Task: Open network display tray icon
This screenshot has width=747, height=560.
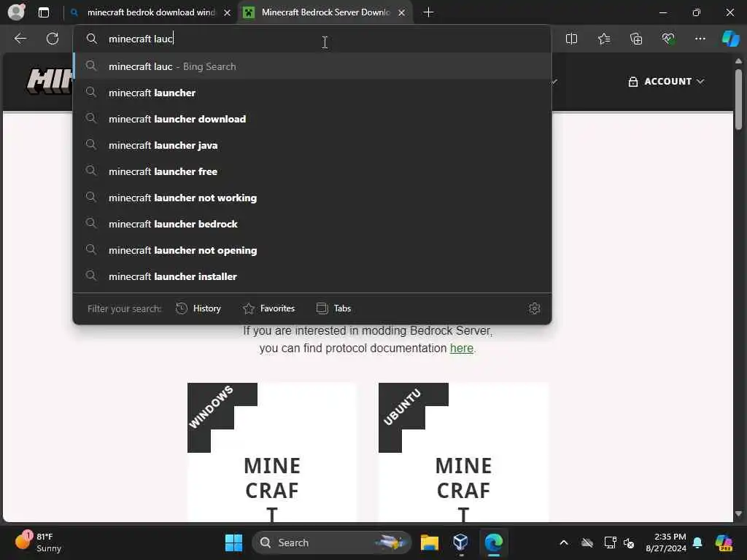Action: pos(609,542)
